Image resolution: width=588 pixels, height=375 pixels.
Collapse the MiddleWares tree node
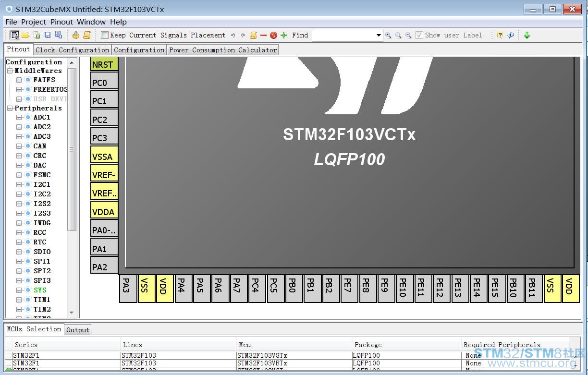click(x=10, y=71)
